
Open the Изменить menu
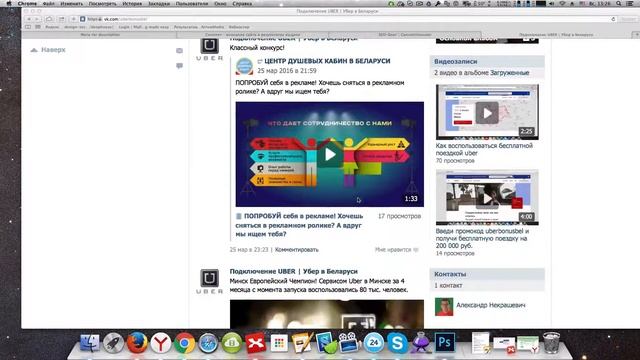pos(71,3)
